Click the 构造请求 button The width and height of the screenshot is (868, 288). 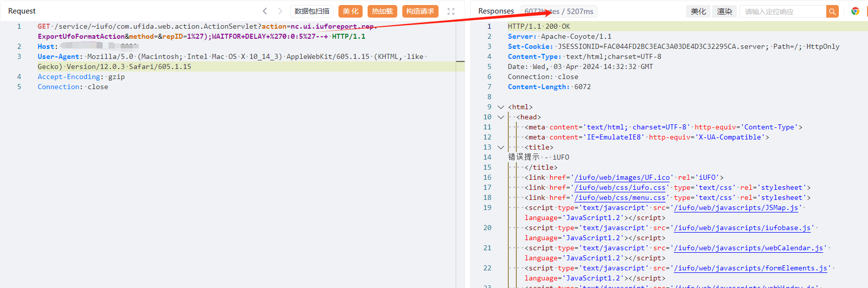tap(420, 11)
